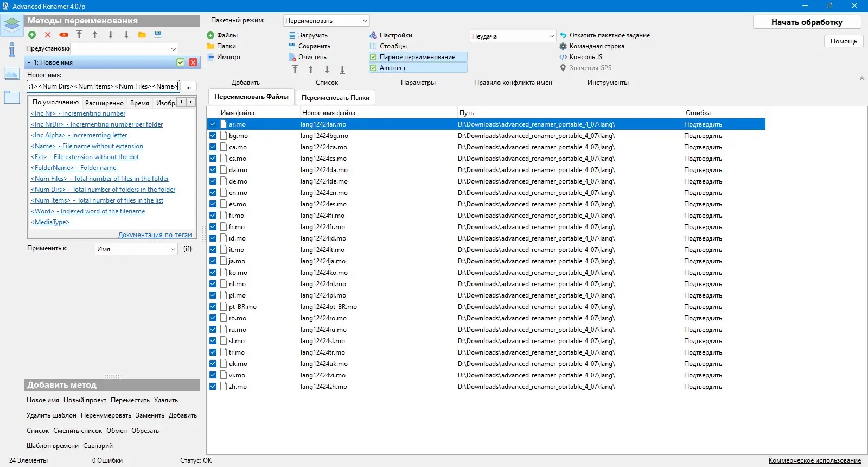868x467 pixels.
Task: Sort by the Новое имя файла column header
Action: click(x=378, y=113)
